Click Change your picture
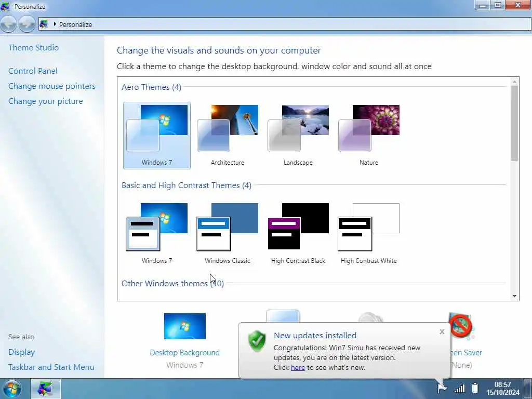This screenshot has width=532, height=399. click(46, 101)
